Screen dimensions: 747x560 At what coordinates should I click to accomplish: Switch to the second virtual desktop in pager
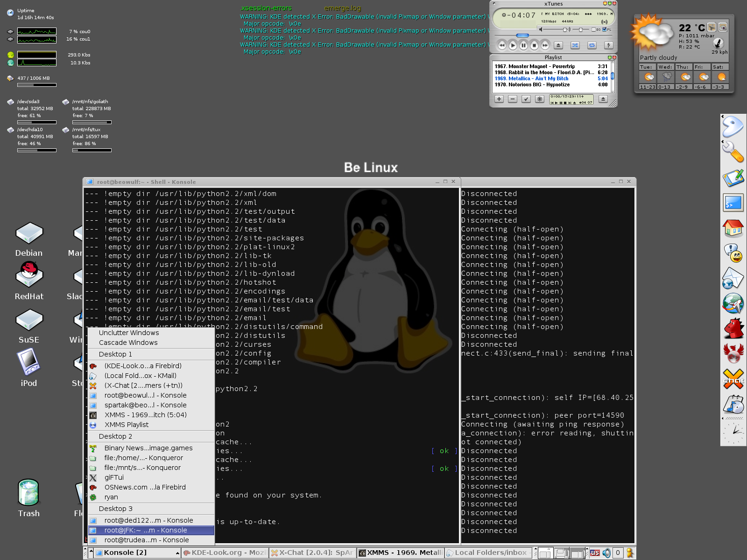coord(561,553)
